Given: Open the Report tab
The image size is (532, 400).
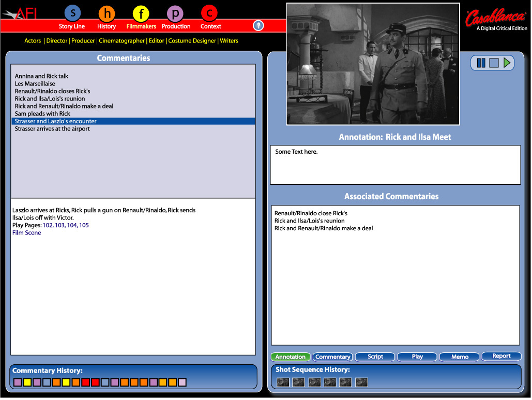Looking at the screenshot, I should [x=501, y=356].
